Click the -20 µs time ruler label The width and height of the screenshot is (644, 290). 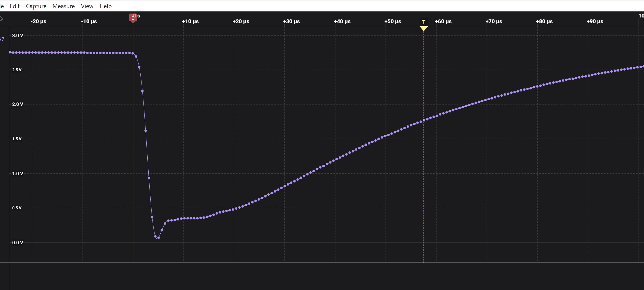tap(38, 22)
